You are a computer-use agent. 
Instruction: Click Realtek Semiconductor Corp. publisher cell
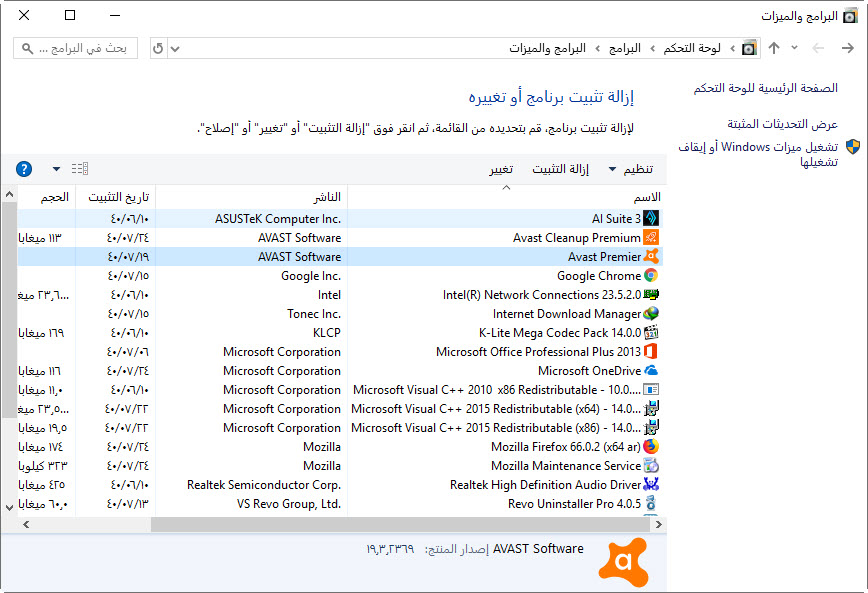point(264,485)
